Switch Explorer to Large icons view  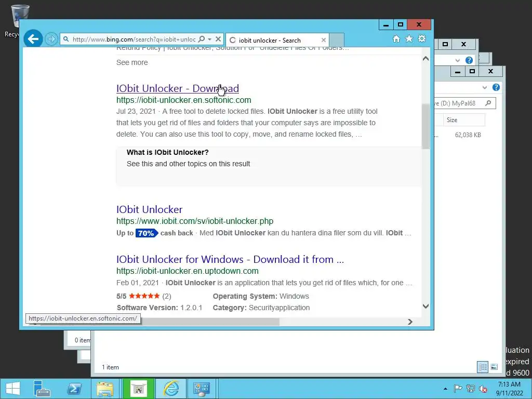click(494, 367)
